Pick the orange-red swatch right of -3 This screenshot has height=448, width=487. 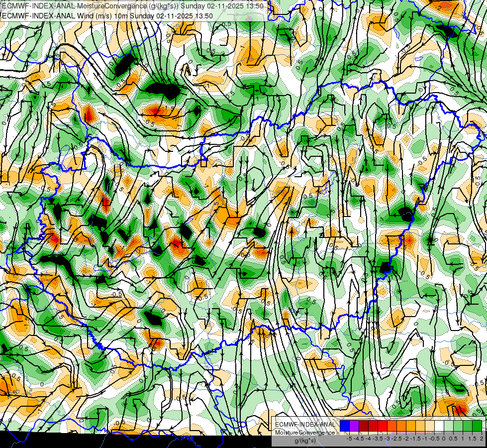[x=392, y=426]
